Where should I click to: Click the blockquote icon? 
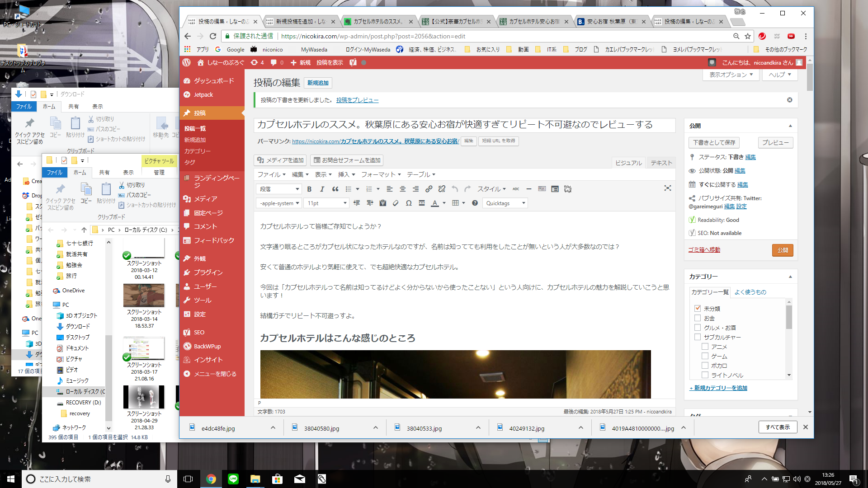tap(335, 189)
